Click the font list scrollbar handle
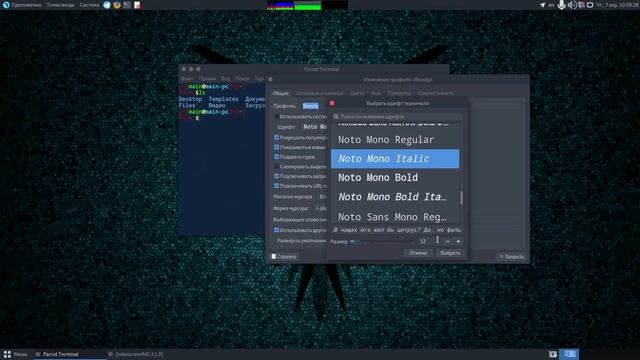The height and width of the screenshot is (360, 640). tap(462, 198)
